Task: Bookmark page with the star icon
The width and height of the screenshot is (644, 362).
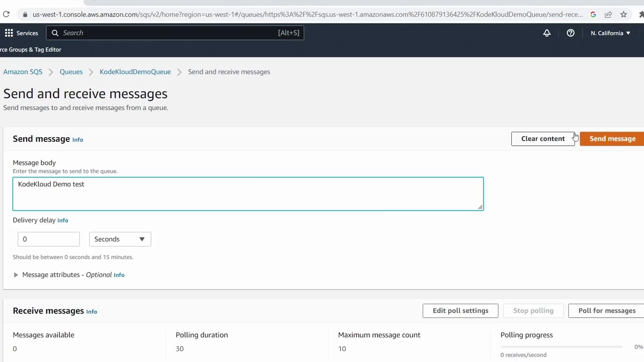Action: [x=624, y=14]
